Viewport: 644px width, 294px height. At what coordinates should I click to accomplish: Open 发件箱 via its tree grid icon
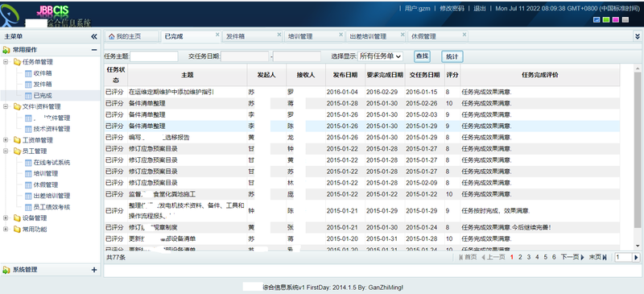28,85
